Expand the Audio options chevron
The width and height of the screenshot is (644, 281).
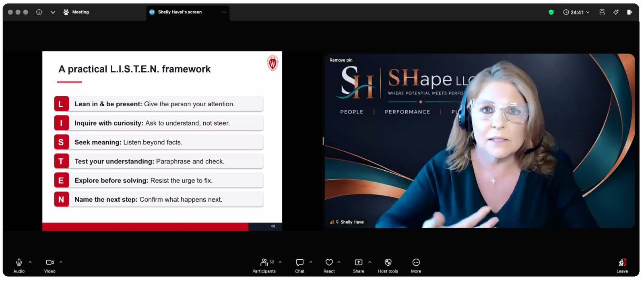pyautogui.click(x=30, y=262)
